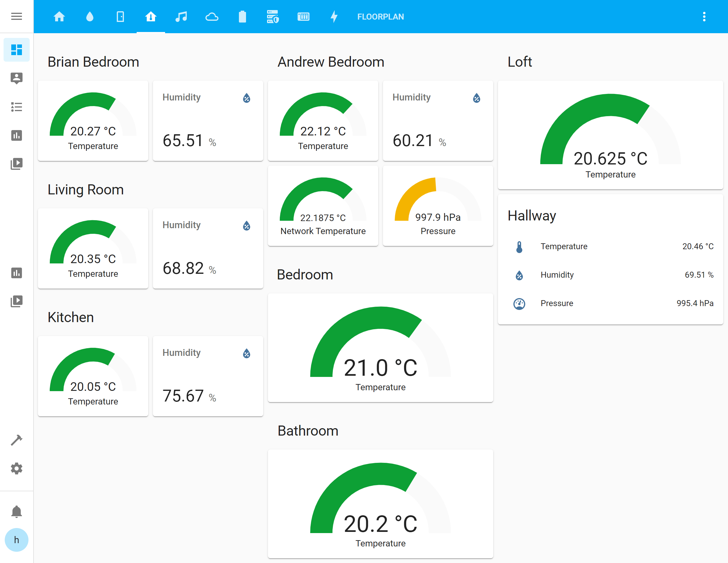Open the battery status view tab
Image resolution: width=728 pixels, height=563 pixels.
tap(243, 16)
